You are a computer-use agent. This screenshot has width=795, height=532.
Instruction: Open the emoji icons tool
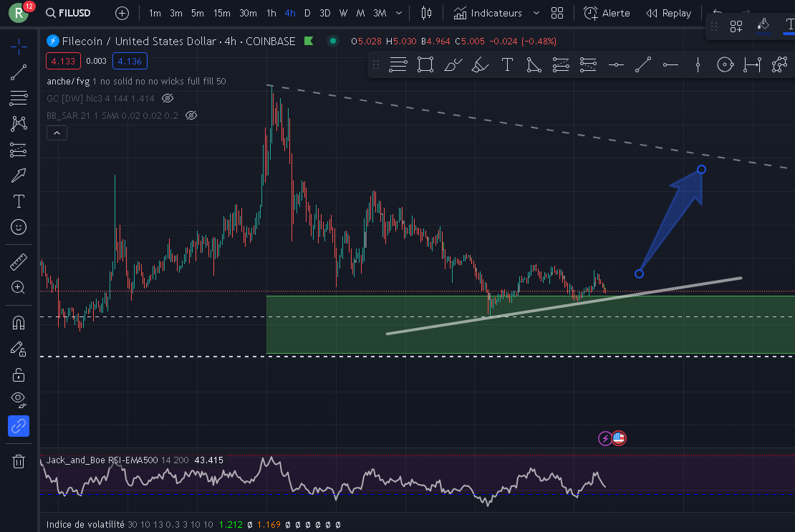tap(19, 227)
